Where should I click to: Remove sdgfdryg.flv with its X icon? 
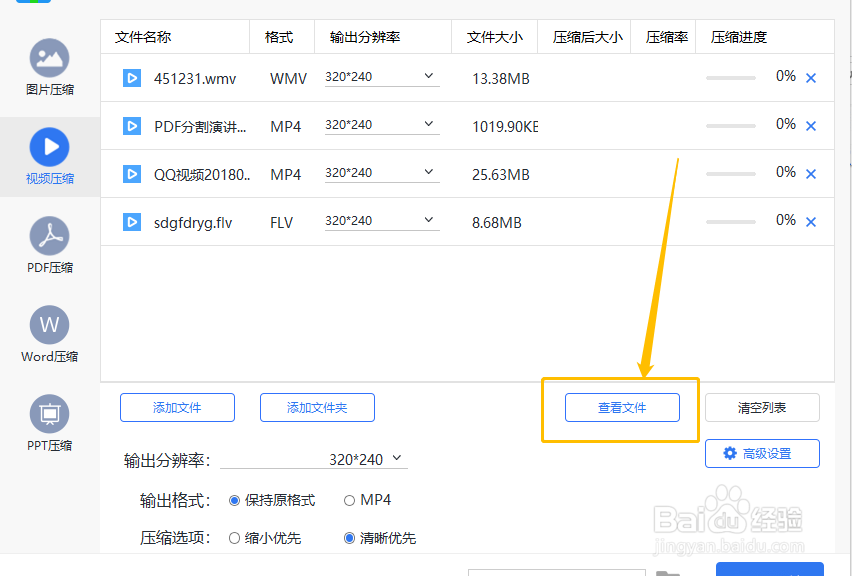(811, 222)
